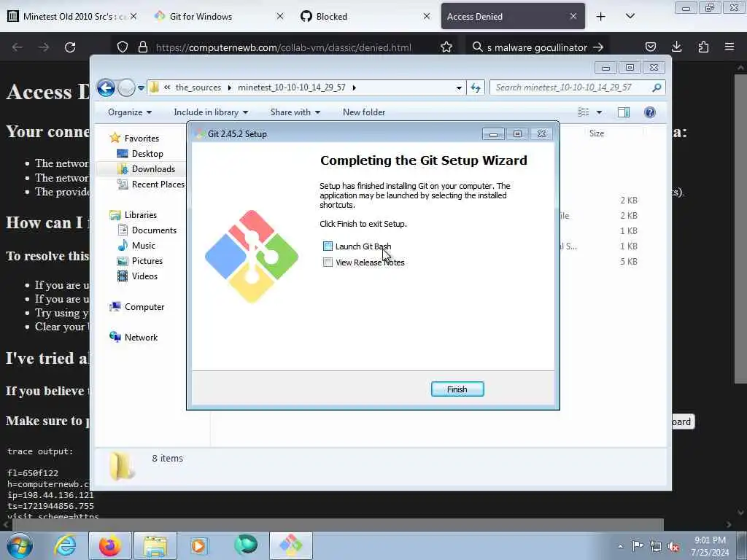
Task: Open Documents library
Action: [x=154, y=230]
